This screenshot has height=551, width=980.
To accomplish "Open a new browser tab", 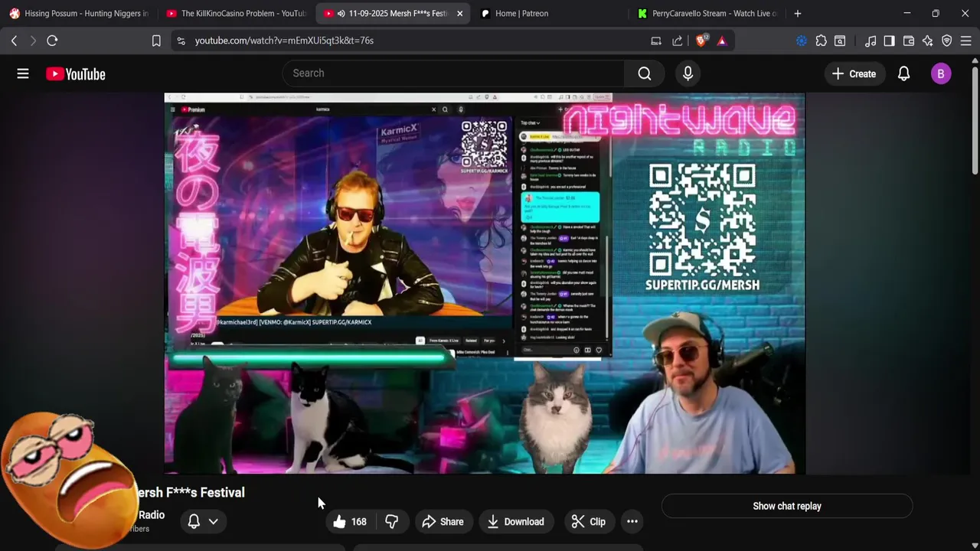I will click(798, 13).
